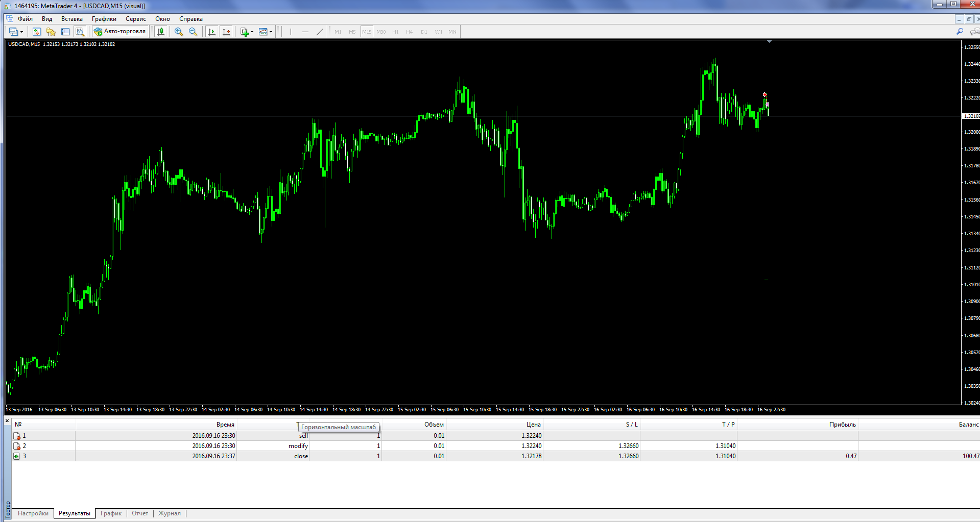Image resolution: width=980 pixels, height=522 pixels.
Task: Close the Tester panel with X
Action: click(7, 421)
